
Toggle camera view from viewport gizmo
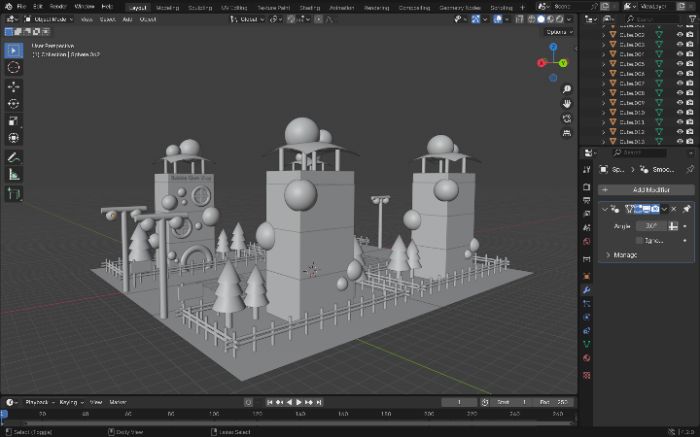(567, 118)
